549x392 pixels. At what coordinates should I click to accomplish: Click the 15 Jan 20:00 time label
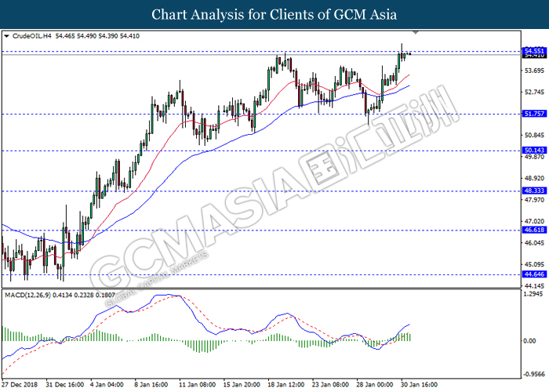point(242,385)
